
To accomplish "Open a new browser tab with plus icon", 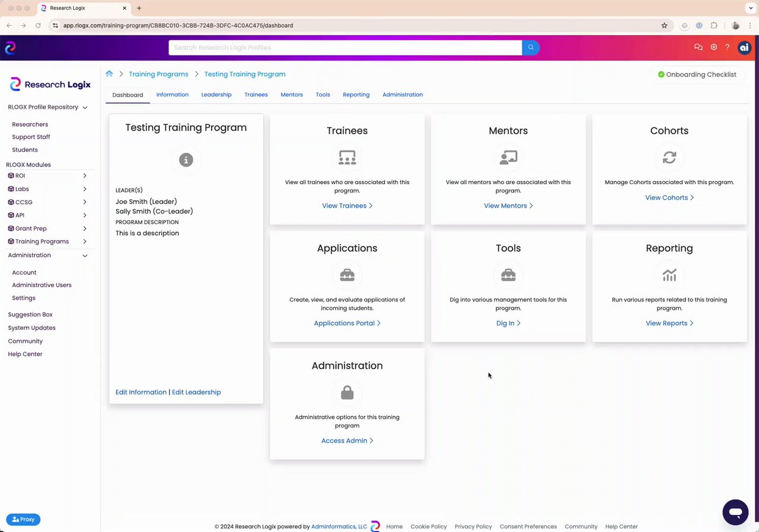I will pos(139,8).
